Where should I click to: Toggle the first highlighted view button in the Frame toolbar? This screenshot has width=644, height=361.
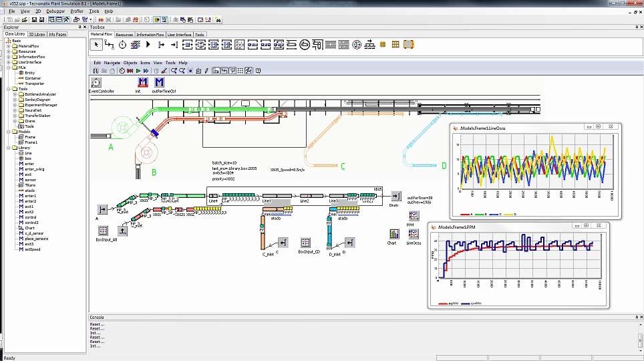click(x=216, y=71)
